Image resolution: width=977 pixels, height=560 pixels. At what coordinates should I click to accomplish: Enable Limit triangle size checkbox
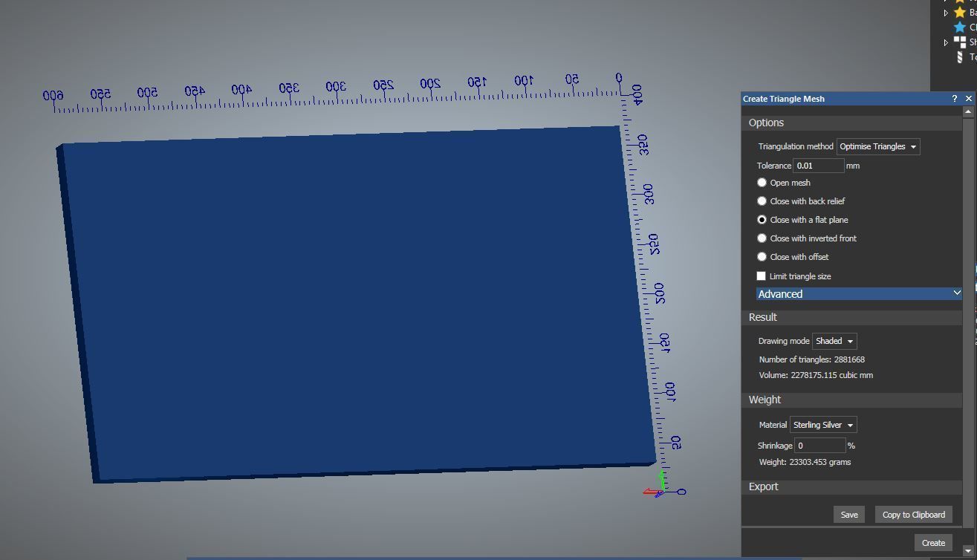click(x=762, y=276)
